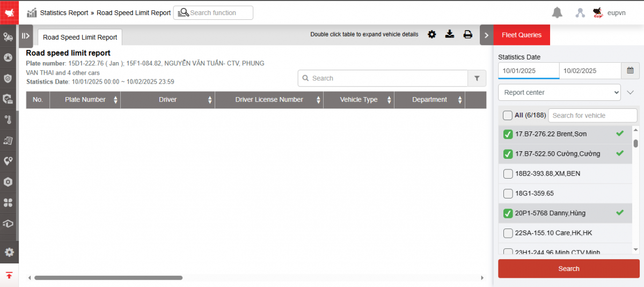Open the temperature thermometer sidebar icon
644x287 pixels.
coord(8,119)
